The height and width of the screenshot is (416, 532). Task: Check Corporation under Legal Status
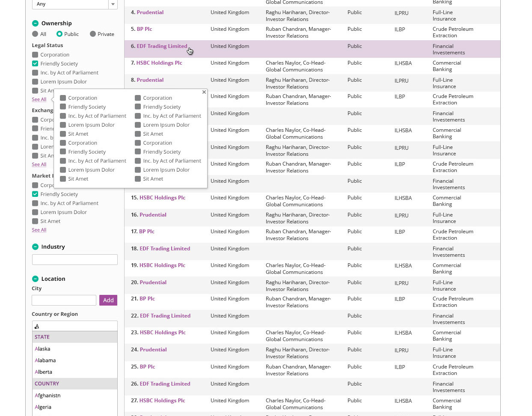tap(35, 54)
